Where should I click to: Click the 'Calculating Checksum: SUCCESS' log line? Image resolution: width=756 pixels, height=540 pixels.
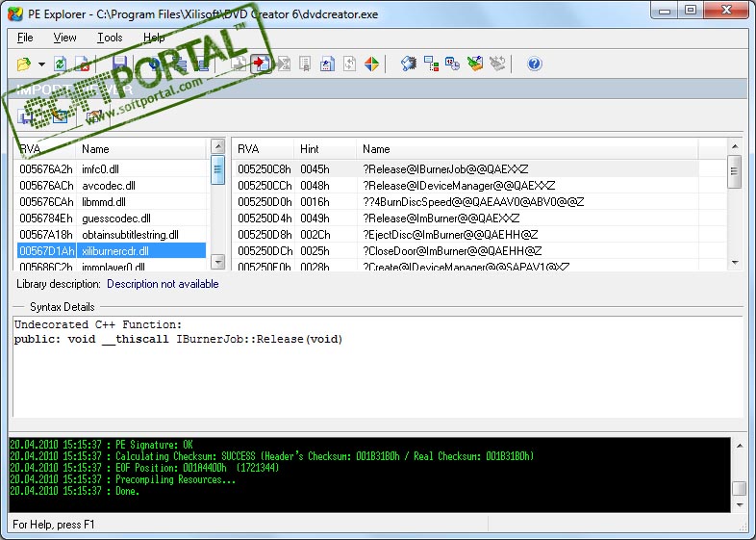[272, 456]
